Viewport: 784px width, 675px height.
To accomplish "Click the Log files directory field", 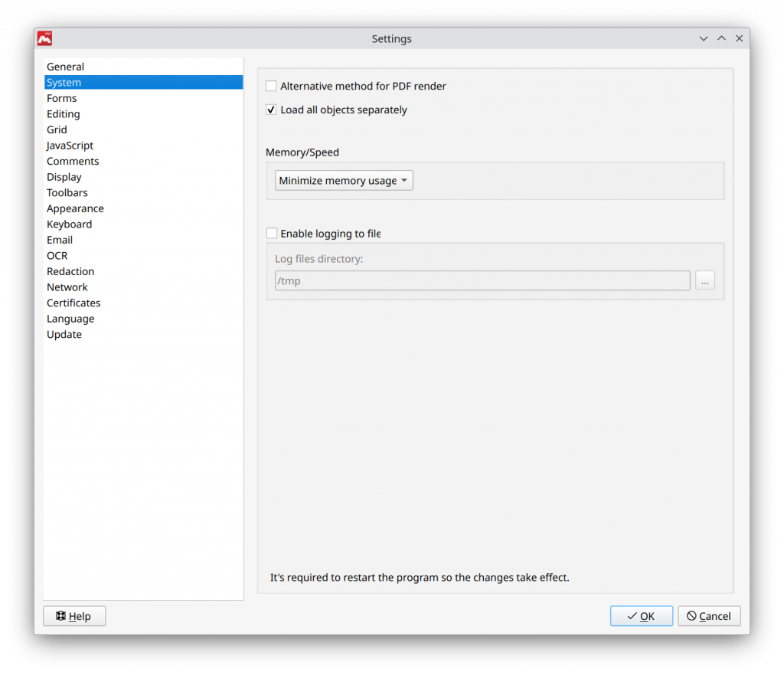I will 482,281.
